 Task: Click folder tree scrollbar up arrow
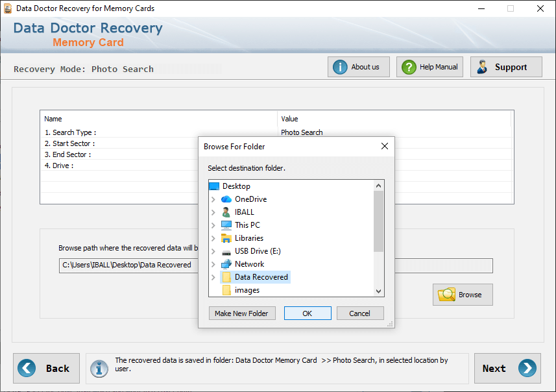pyautogui.click(x=378, y=186)
